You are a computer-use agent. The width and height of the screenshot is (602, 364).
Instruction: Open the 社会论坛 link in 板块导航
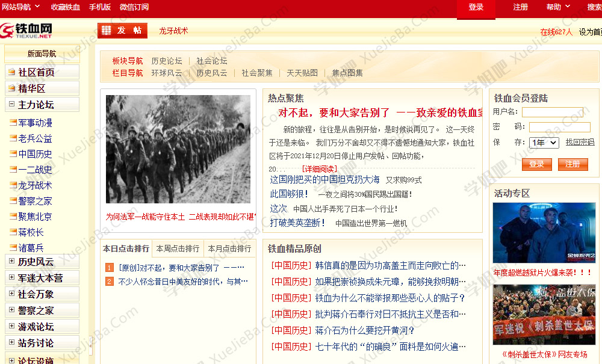coord(211,61)
